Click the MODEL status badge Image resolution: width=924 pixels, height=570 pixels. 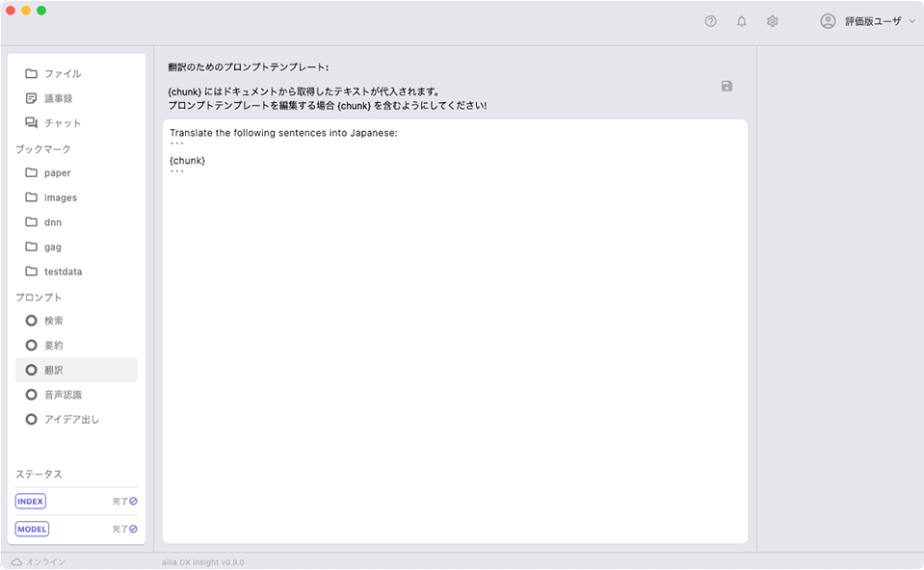pyautogui.click(x=32, y=529)
